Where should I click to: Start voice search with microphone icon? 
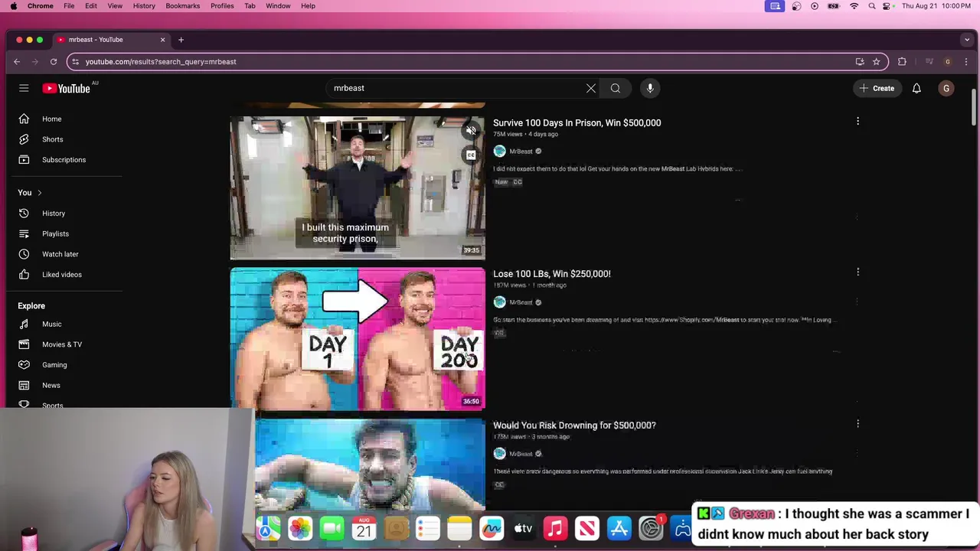coord(650,88)
